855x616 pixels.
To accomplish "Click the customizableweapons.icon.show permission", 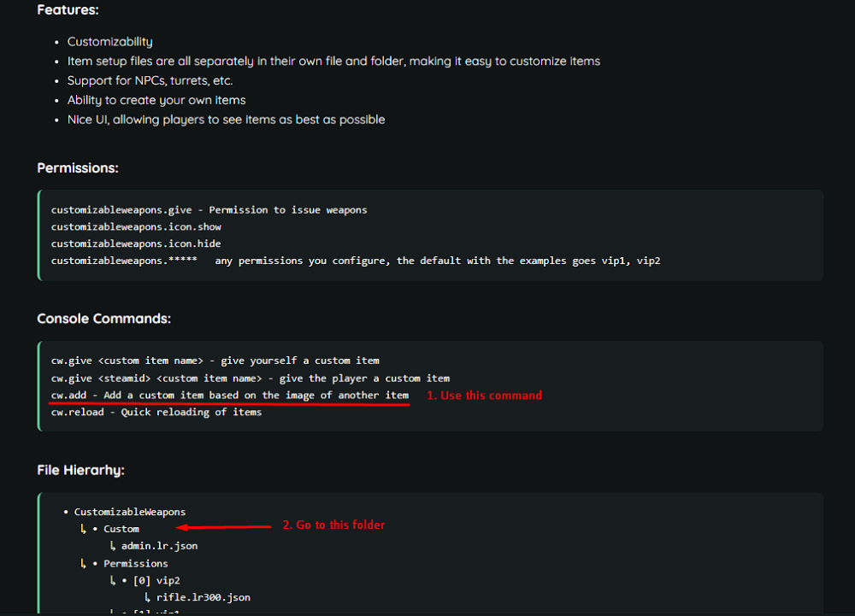I will (x=136, y=227).
